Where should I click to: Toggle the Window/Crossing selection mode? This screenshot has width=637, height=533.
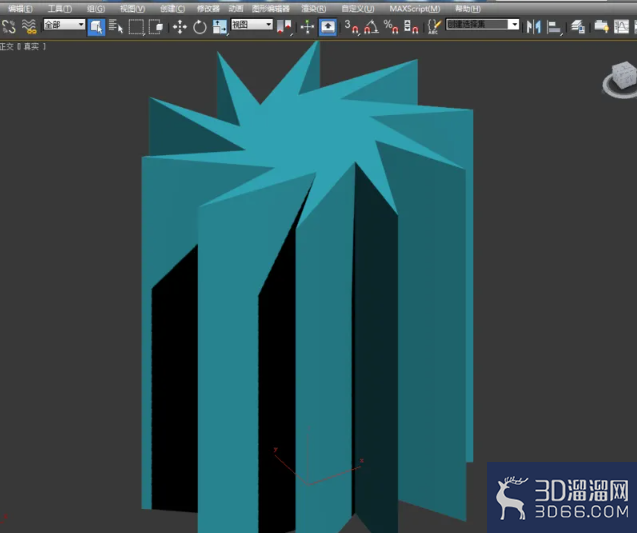click(156, 27)
